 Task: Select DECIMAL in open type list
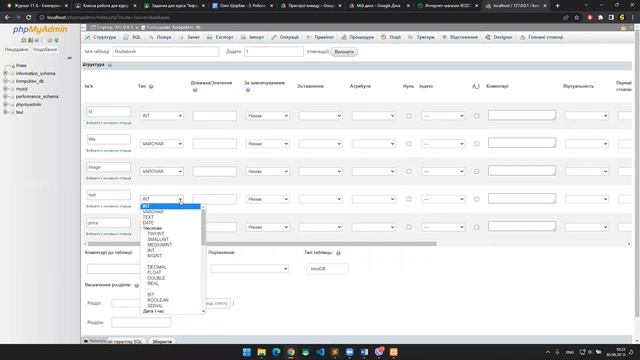pos(157,267)
